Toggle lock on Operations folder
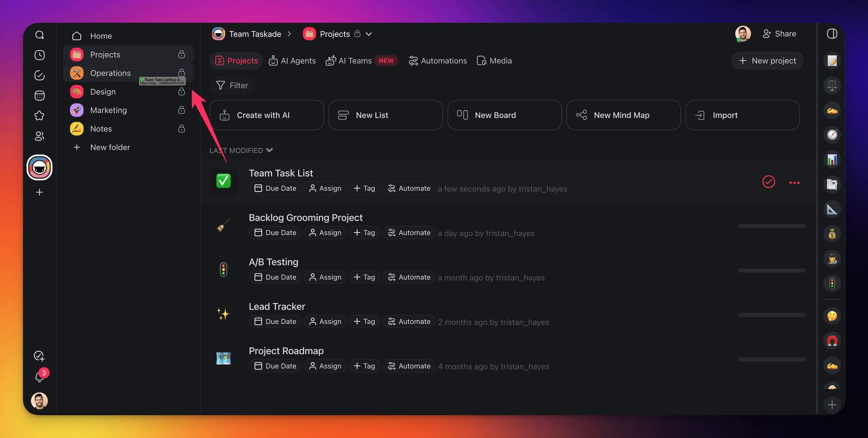This screenshot has width=868, height=438. click(x=182, y=73)
